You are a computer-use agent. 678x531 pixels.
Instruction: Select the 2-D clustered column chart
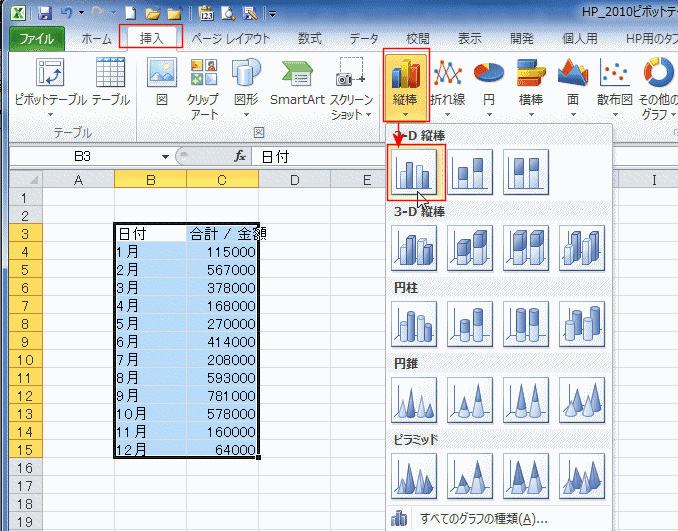point(415,172)
